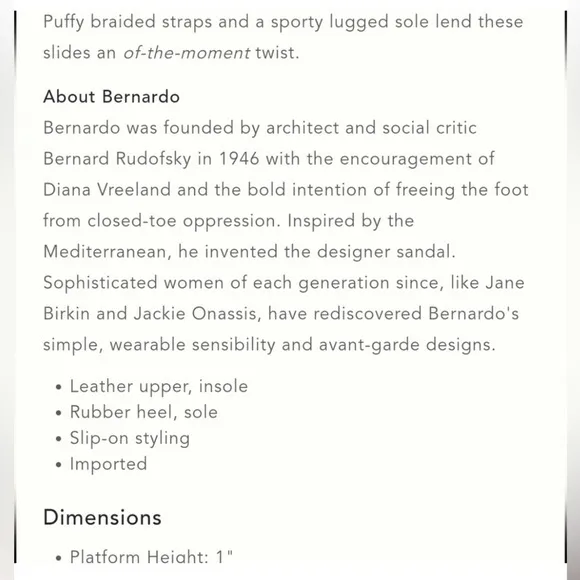
Task: Click the Platform Height: 1" bullet
Action: click(151, 557)
